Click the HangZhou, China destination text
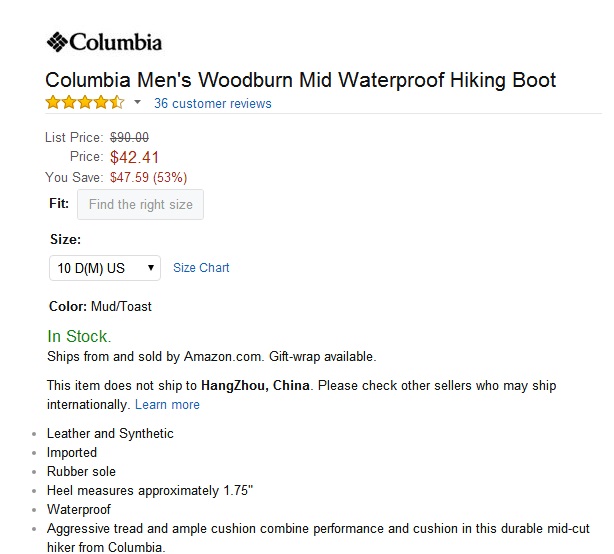Screen dimensions: 614x554 255,386
